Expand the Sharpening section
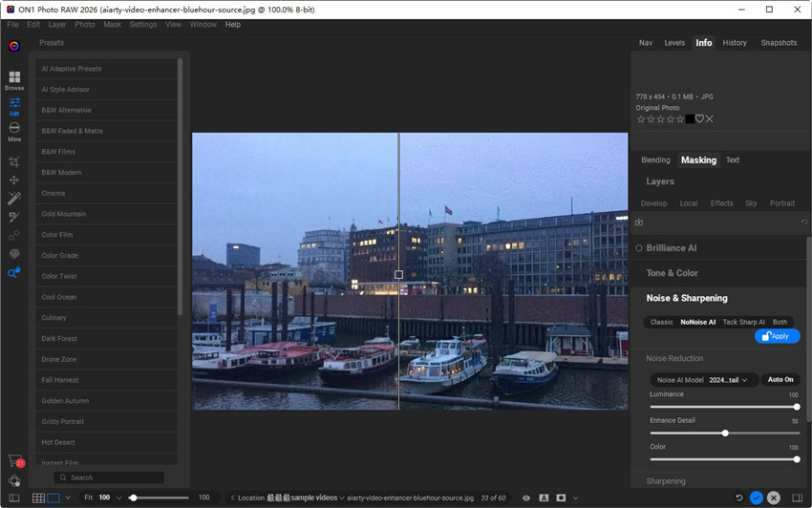 click(x=666, y=481)
